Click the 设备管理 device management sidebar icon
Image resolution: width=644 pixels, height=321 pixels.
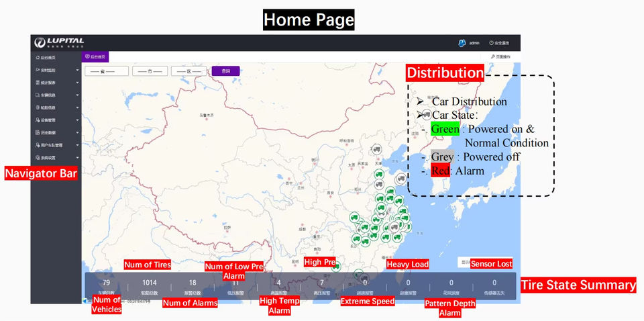[38, 120]
